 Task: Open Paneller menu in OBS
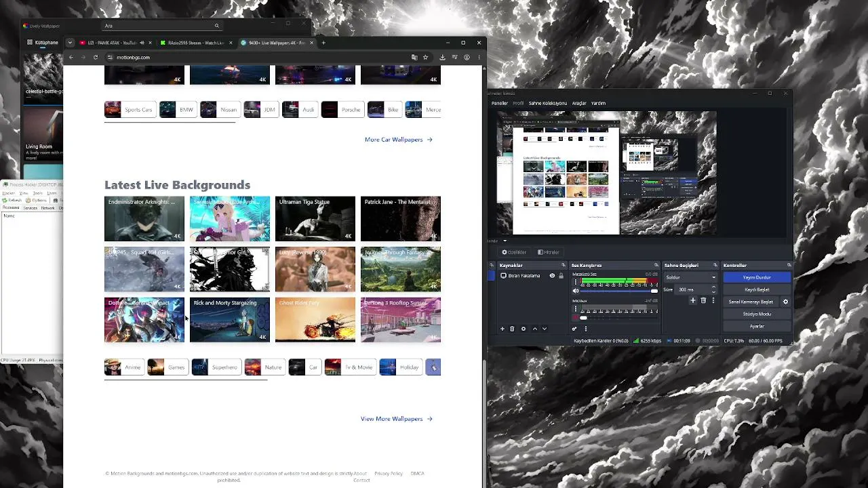click(x=500, y=103)
